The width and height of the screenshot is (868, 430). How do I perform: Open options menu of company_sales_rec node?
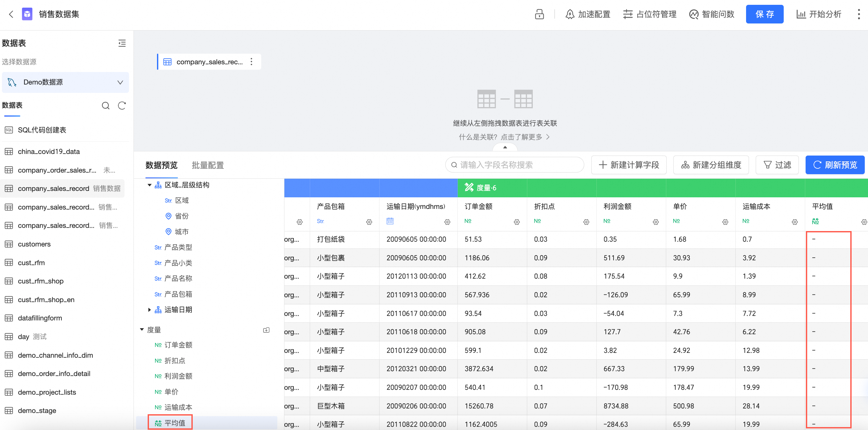[x=251, y=62]
